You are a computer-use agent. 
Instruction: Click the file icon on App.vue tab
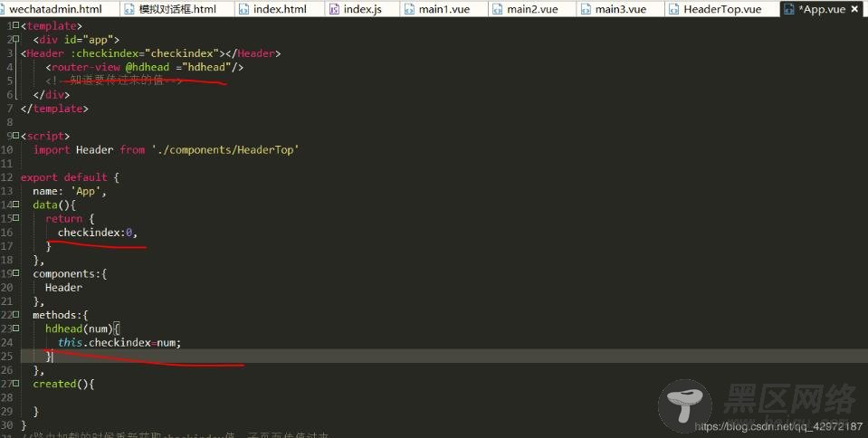[x=789, y=9]
